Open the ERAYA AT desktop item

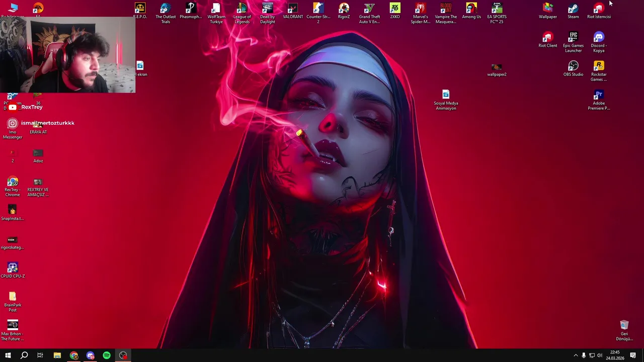pyautogui.click(x=38, y=127)
